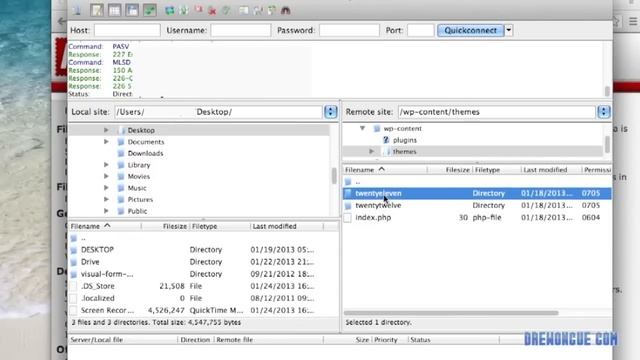The width and height of the screenshot is (640, 360).
Task: Select Downloads folder in local tree
Action: 145,153
